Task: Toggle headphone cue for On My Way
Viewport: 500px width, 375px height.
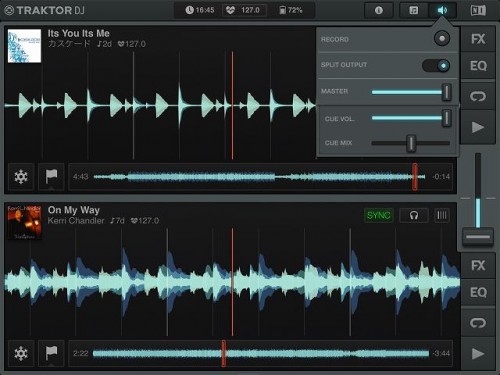Action: 414,215
